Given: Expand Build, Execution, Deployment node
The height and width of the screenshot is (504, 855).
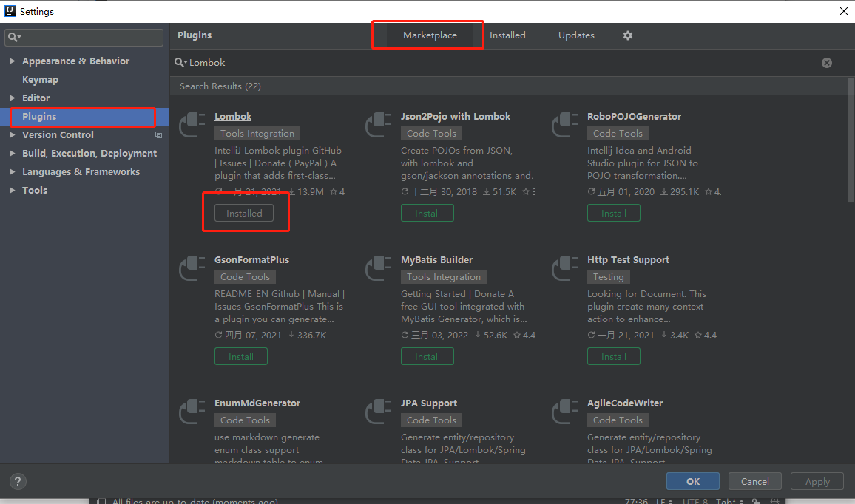Looking at the screenshot, I should (x=12, y=154).
